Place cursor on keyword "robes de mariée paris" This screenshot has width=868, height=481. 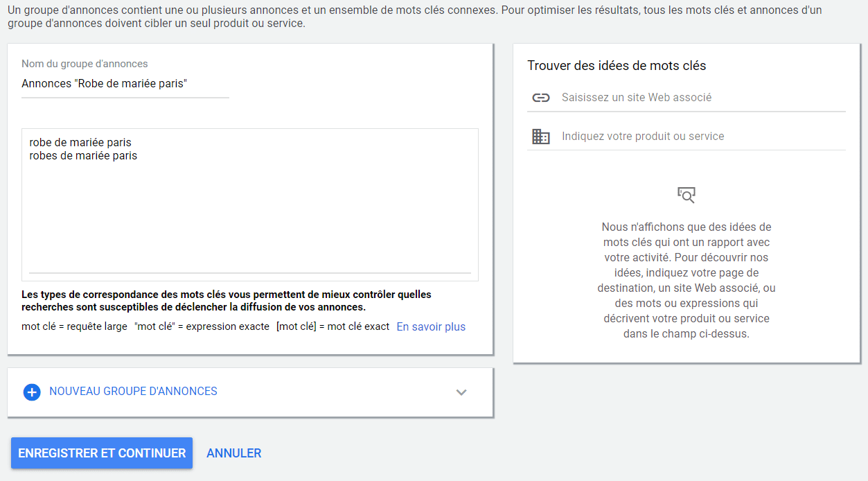pyautogui.click(x=83, y=156)
